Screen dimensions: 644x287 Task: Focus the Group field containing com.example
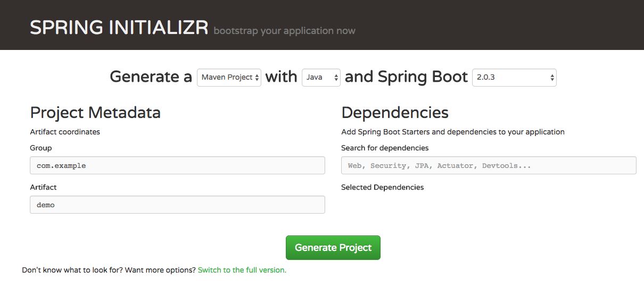click(177, 166)
